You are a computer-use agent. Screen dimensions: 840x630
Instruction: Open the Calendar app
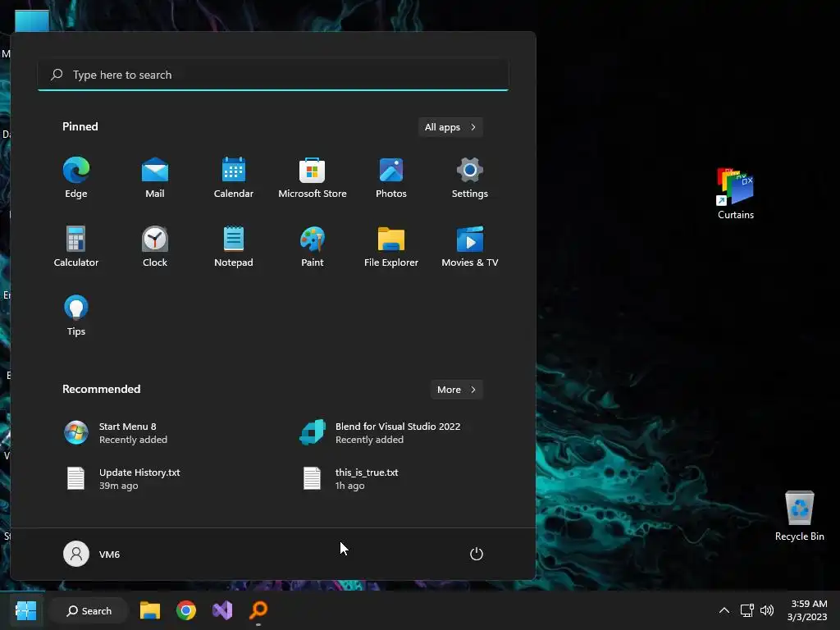point(234,178)
